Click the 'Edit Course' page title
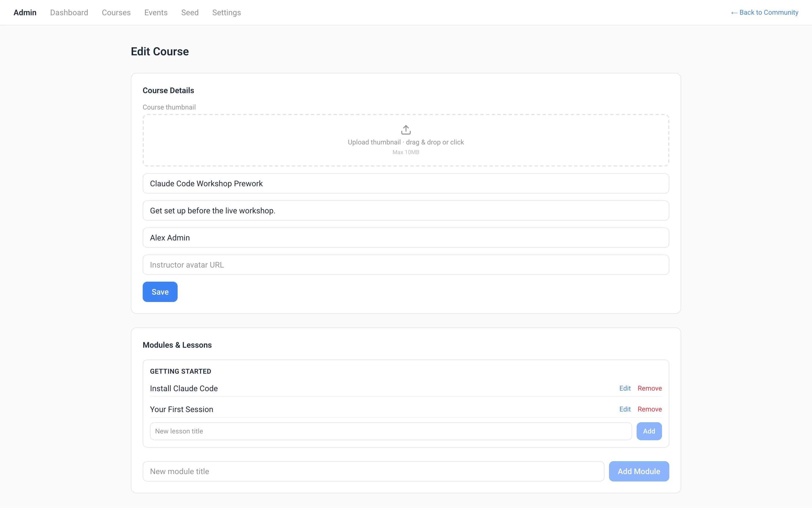 tap(160, 51)
